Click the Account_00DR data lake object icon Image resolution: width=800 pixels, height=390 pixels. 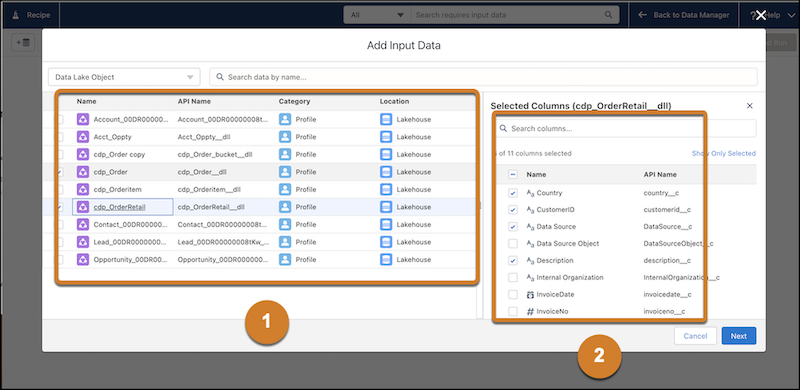coord(83,119)
